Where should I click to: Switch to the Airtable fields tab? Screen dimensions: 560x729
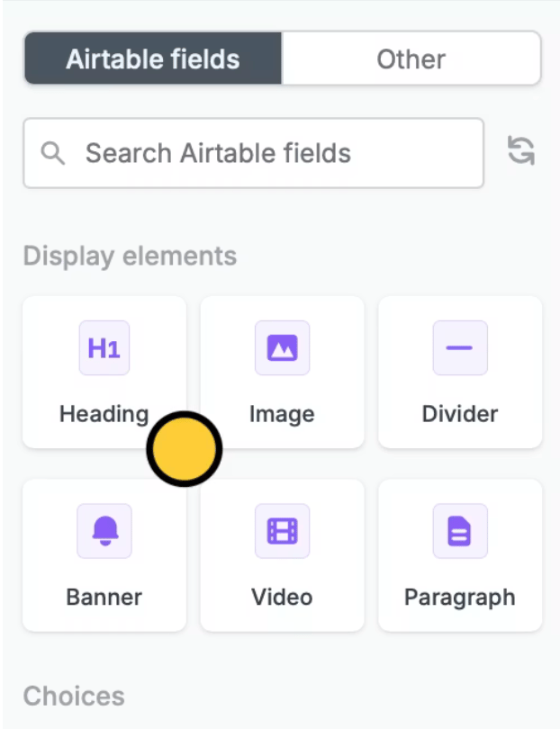[153, 58]
